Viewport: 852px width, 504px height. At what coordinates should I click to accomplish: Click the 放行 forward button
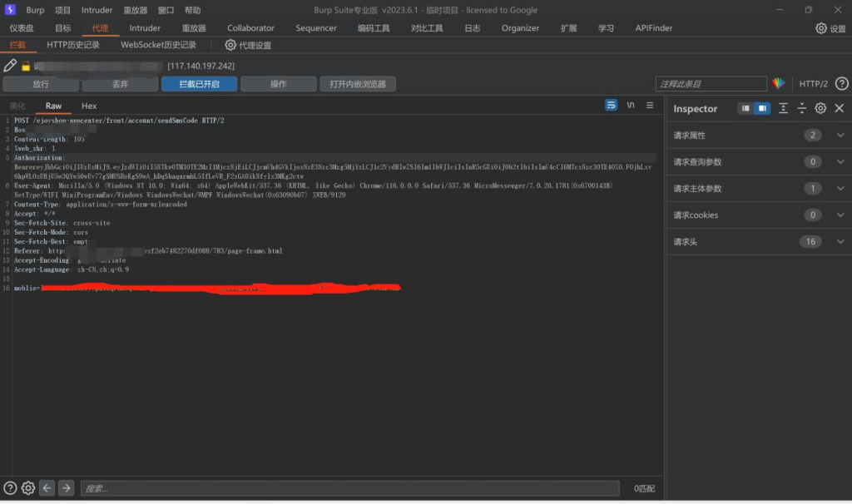41,84
